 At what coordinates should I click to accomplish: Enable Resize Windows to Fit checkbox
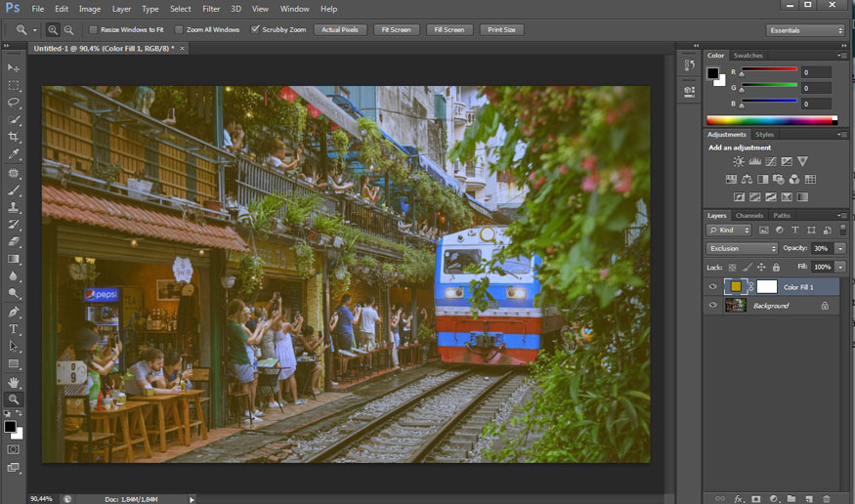(x=93, y=30)
